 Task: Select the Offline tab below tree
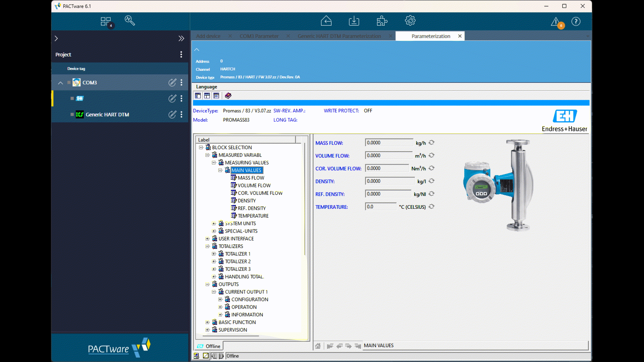click(209, 346)
